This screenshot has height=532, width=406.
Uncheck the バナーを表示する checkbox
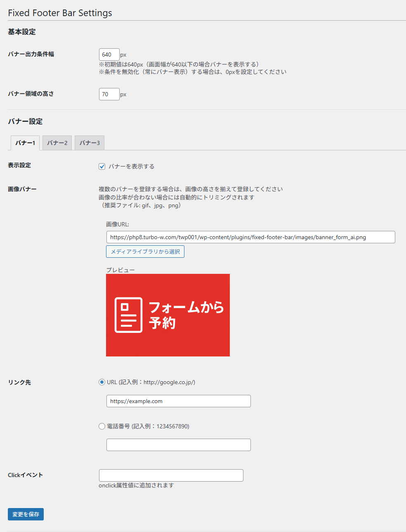(x=102, y=166)
